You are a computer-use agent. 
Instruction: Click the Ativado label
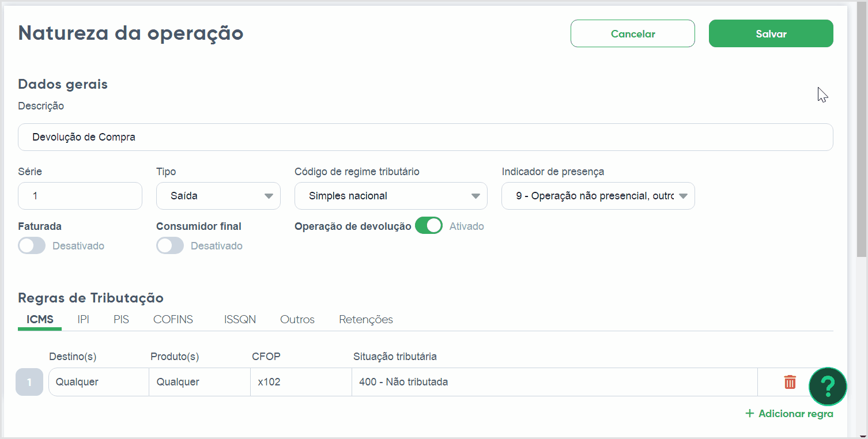pyautogui.click(x=467, y=226)
